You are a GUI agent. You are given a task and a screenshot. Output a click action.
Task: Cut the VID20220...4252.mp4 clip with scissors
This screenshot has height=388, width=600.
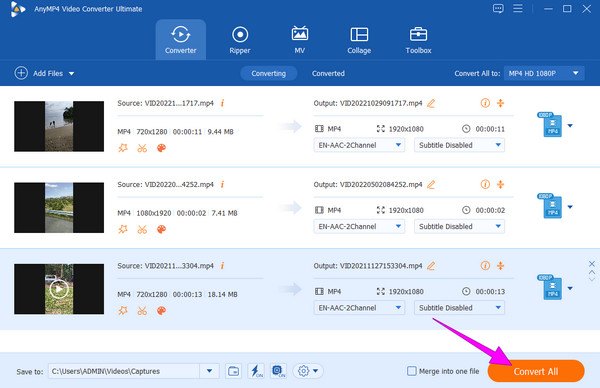[x=142, y=229]
